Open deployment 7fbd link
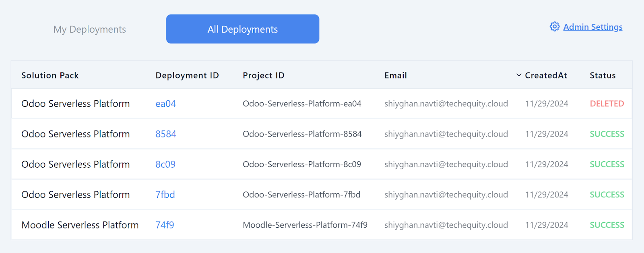This screenshot has height=253, width=644. coord(165,195)
